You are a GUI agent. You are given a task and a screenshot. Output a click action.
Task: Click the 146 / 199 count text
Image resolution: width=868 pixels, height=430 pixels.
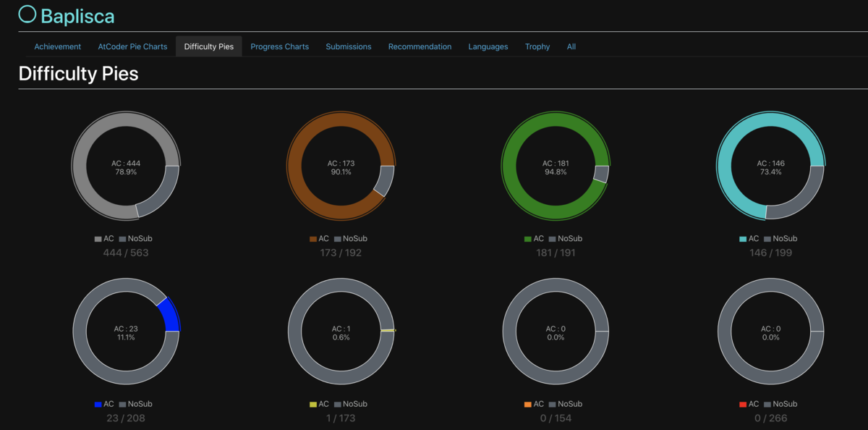click(x=770, y=253)
